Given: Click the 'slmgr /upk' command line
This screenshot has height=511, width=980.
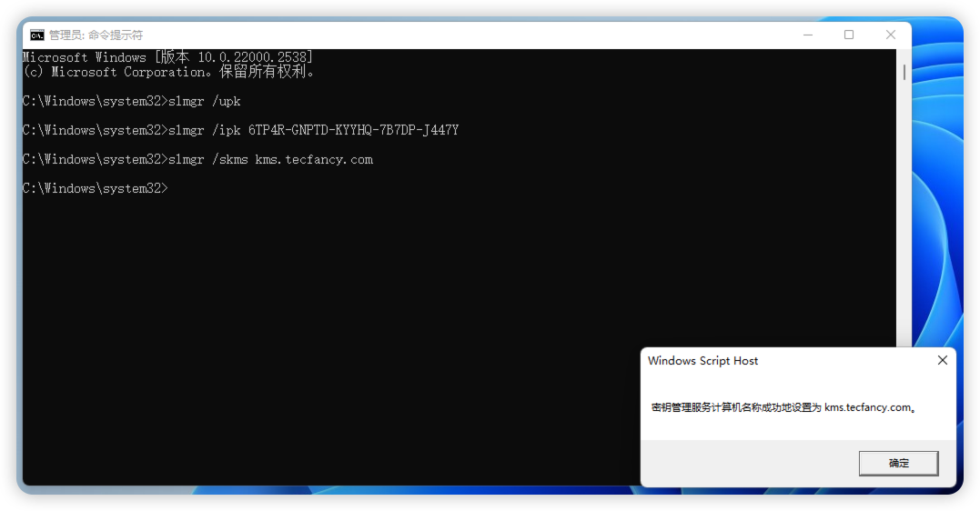Looking at the screenshot, I should click(132, 101).
